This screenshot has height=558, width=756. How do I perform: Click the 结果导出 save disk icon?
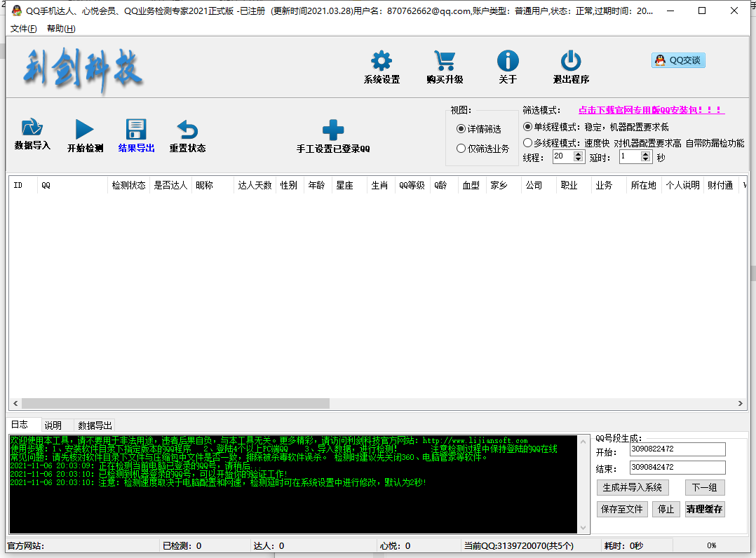point(136,130)
